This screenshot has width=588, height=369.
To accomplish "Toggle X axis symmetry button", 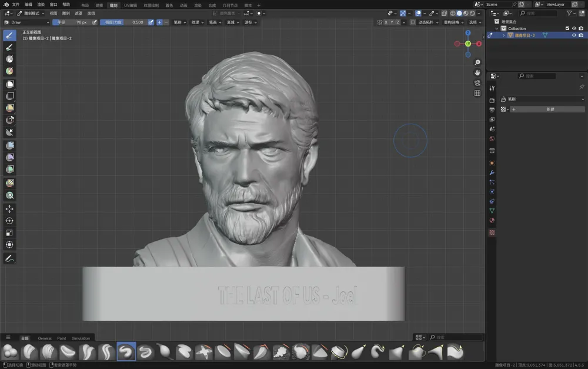I will [386, 22].
